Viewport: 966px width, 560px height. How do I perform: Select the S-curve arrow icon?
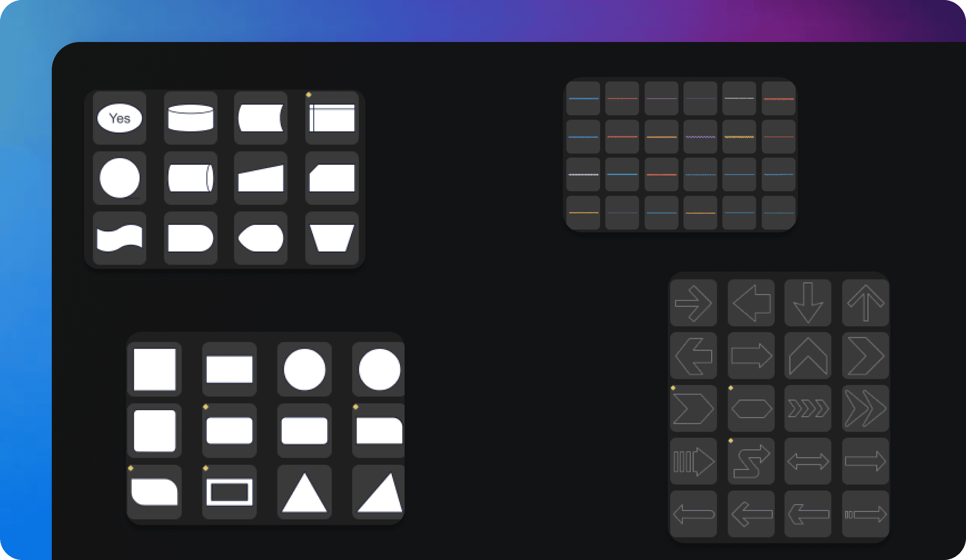(x=751, y=460)
